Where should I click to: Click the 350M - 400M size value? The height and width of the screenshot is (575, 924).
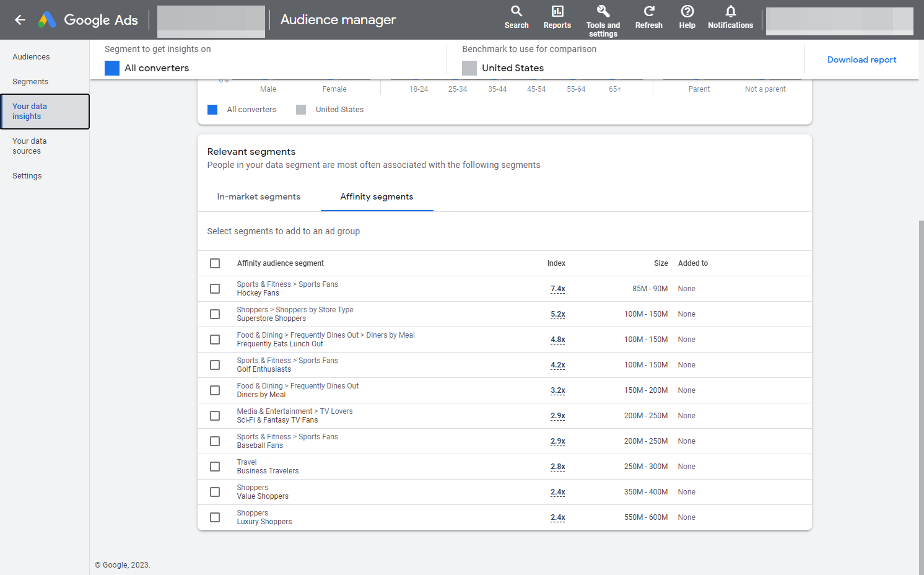(x=646, y=492)
